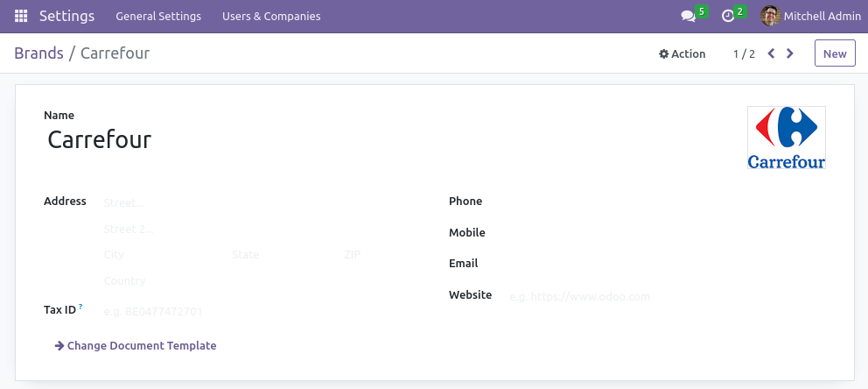Open the Action gear dropdown
Screen dimensions: 868x389
click(682, 53)
